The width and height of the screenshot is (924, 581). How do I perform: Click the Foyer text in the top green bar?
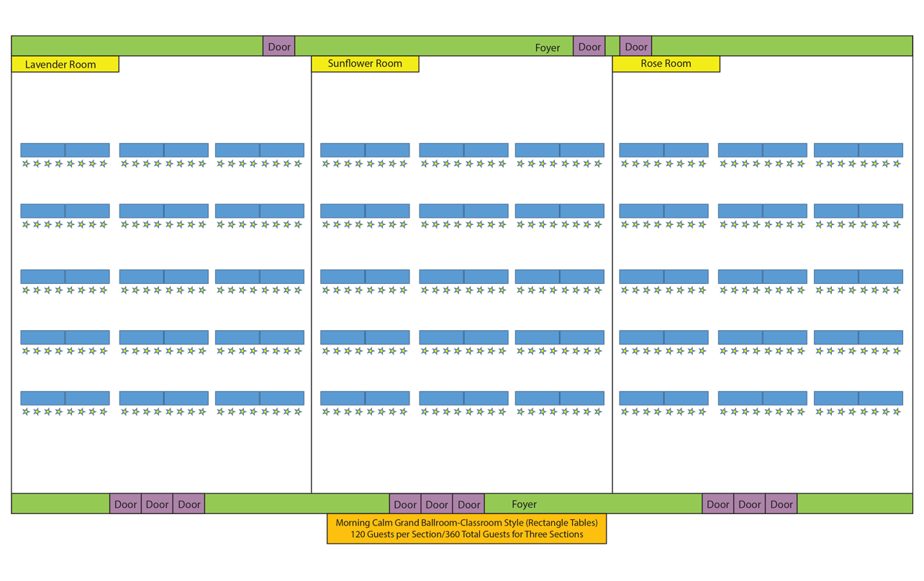coord(548,47)
